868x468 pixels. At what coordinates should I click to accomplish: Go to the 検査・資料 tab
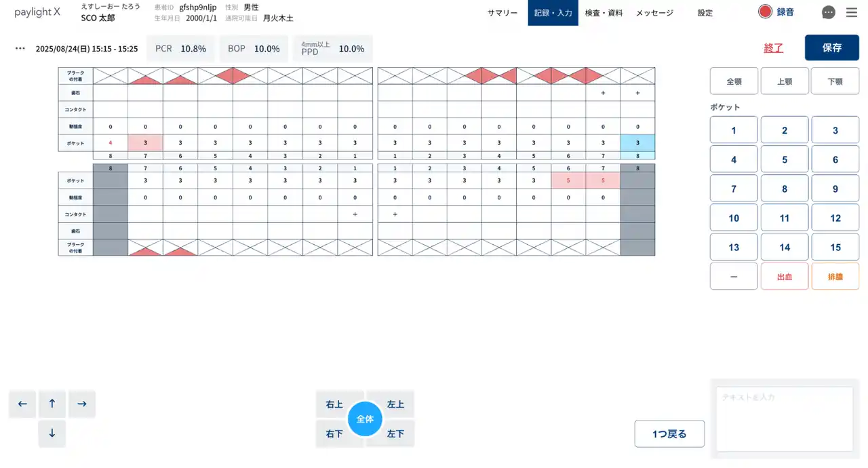tap(604, 13)
